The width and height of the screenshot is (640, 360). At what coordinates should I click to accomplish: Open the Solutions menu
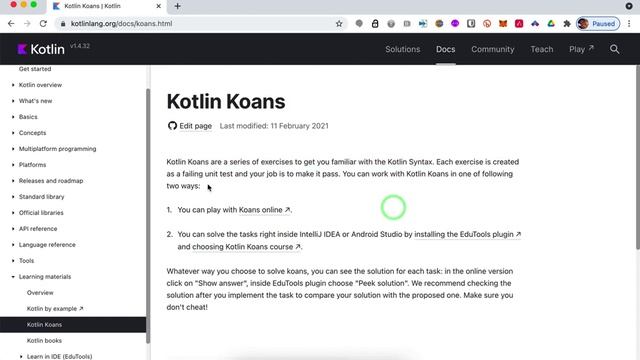402,49
